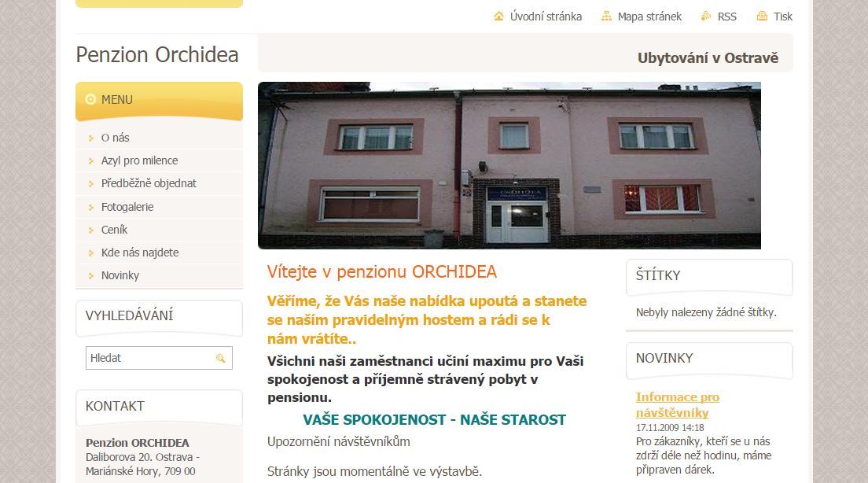The height and width of the screenshot is (483, 868).
Task: Click the arrow bullet beside Ceník
Action: (90, 230)
